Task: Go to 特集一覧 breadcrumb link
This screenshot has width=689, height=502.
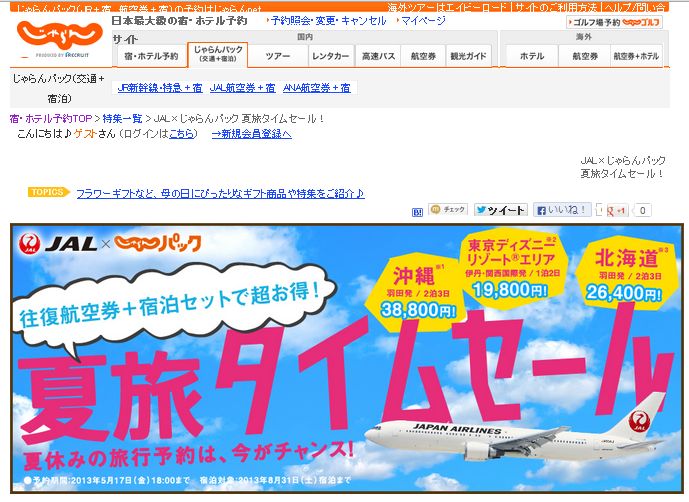Action: (122, 119)
